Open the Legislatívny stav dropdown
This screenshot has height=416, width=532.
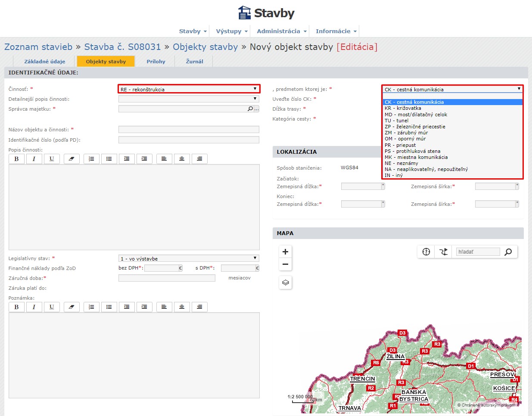tap(189, 258)
